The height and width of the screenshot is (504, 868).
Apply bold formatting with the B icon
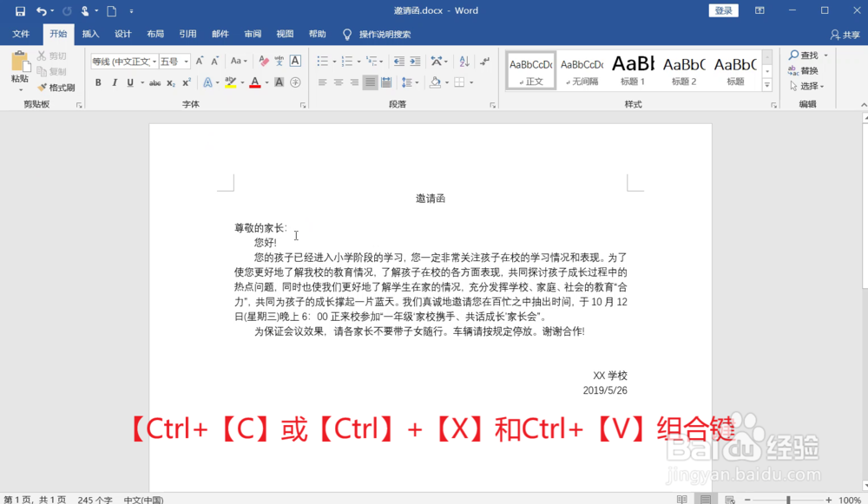[98, 82]
